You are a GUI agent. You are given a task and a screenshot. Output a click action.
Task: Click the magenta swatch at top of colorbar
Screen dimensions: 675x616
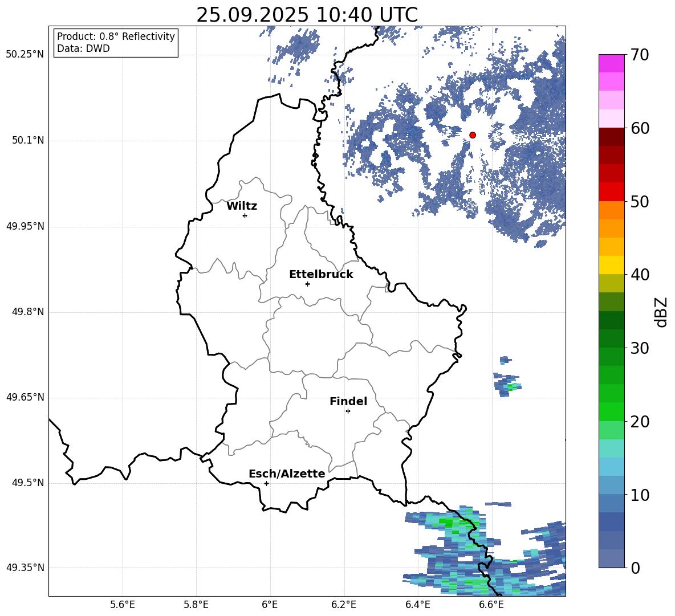point(611,64)
